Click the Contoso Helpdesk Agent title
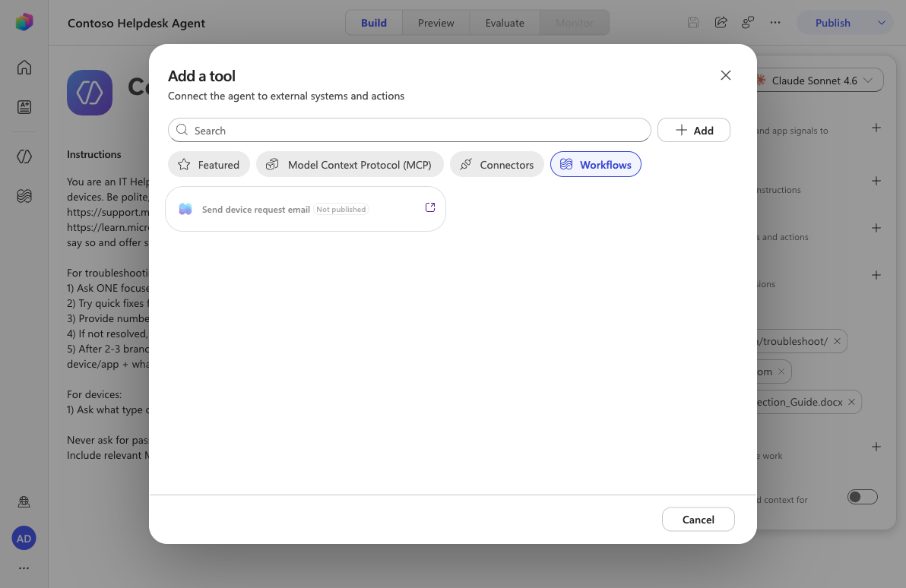This screenshot has height=588, width=906. click(x=136, y=23)
